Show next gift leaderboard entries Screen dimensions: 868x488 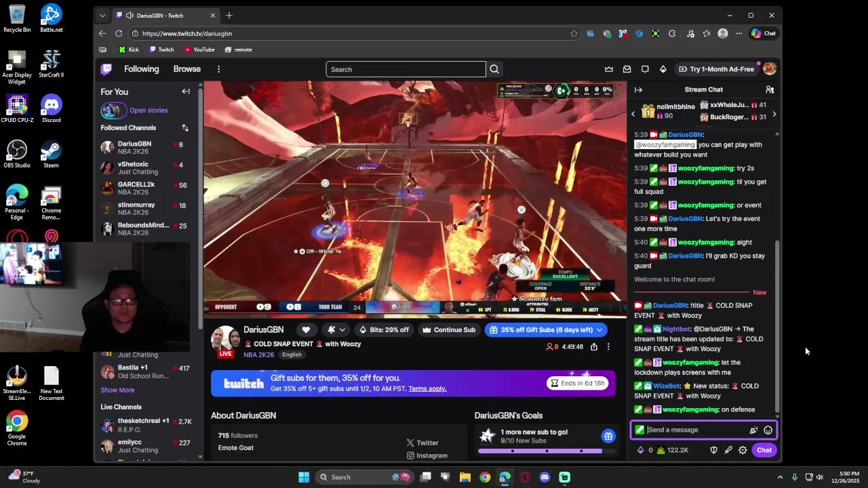[x=774, y=115]
